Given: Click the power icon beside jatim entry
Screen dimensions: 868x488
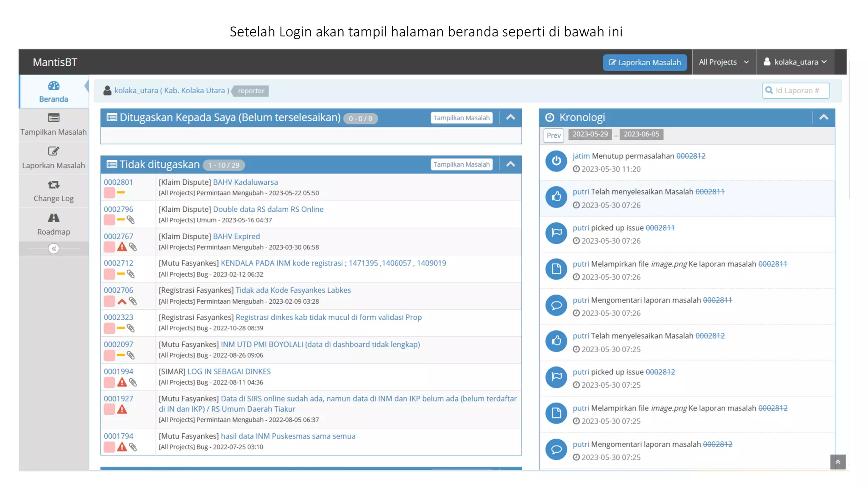Looking at the screenshot, I should (x=556, y=161).
